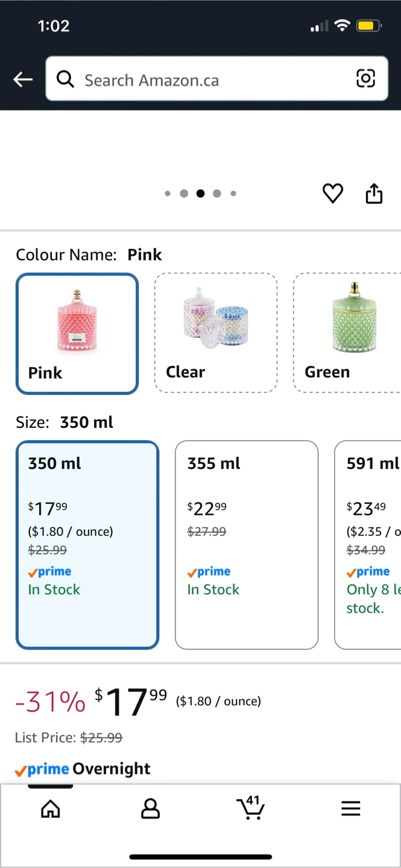This screenshot has height=868, width=401.
Task: Select the 355 ml size card
Action: coord(246,545)
